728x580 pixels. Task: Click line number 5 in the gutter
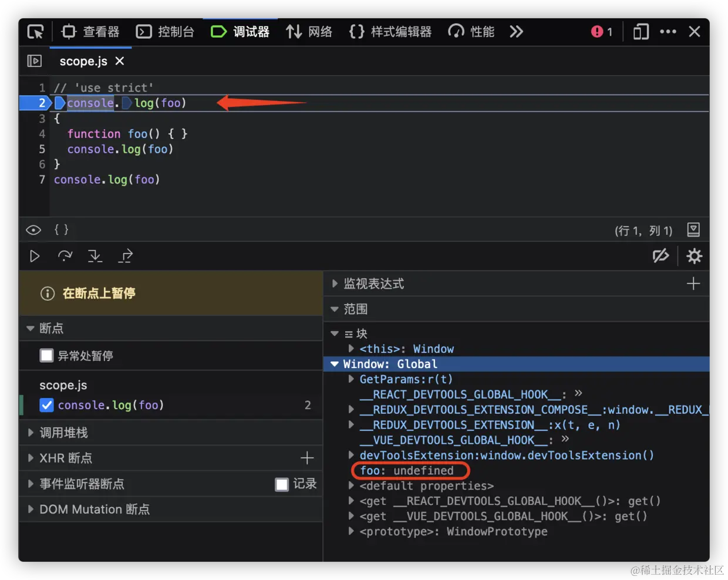pos(42,149)
